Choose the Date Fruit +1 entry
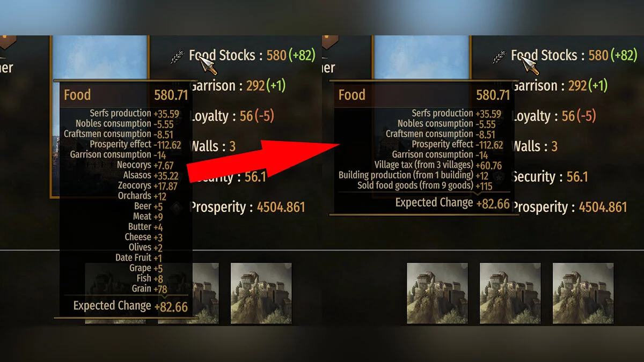This screenshot has height=362, width=644. click(138, 257)
